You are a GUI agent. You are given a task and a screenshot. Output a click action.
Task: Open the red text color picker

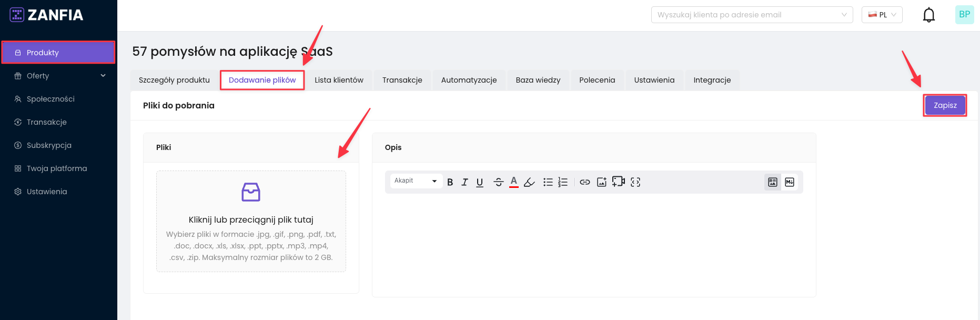coord(514,182)
